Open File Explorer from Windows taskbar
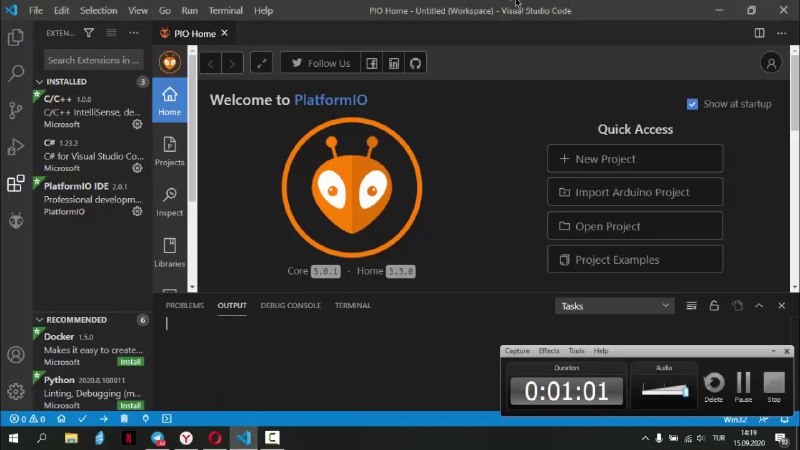Viewport: 800px width, 450px height. pos(71,438)
